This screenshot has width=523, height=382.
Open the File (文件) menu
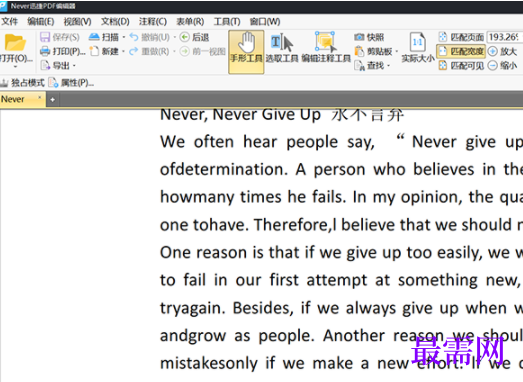click(x=10, y=22)
